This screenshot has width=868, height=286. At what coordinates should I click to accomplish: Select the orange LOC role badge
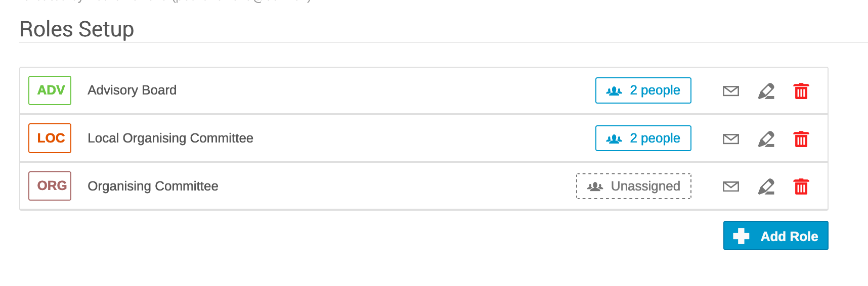[x=50, y=138]
